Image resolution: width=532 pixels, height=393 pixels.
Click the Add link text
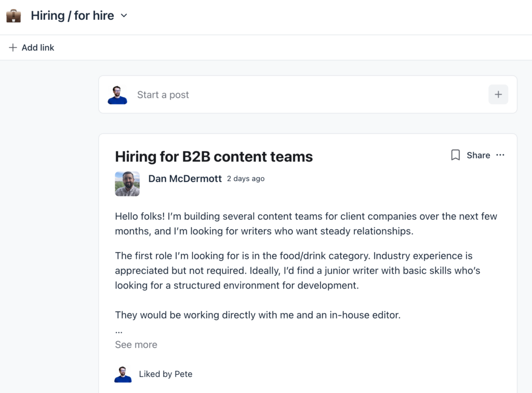coord(38,47)
